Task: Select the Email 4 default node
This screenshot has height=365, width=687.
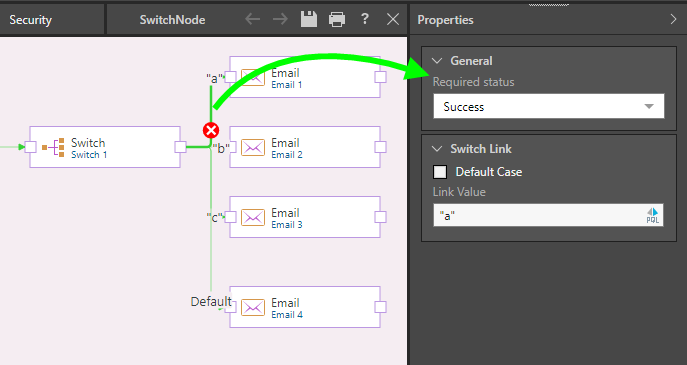Action: click(305, 307)
